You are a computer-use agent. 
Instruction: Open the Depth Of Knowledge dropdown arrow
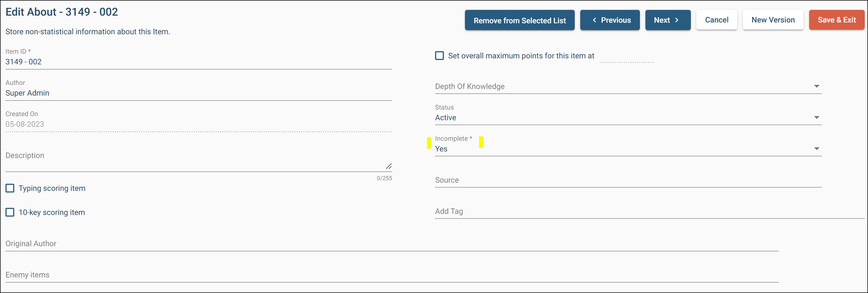pos(817,86)
